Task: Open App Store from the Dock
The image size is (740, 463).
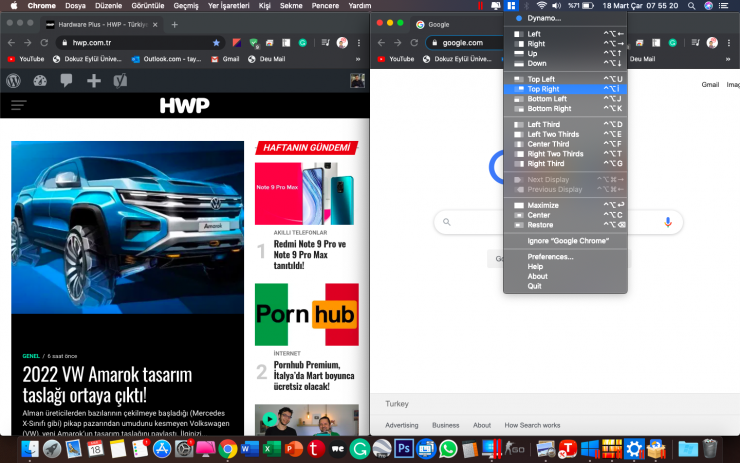Action: point(162,449)
